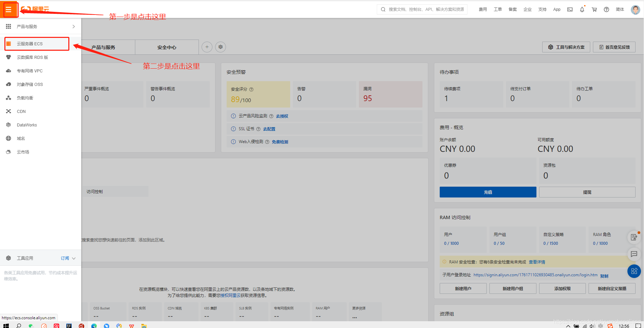
Task: Open the 企业 top menu
Action: pyautogui.click(x=528, y=9)
